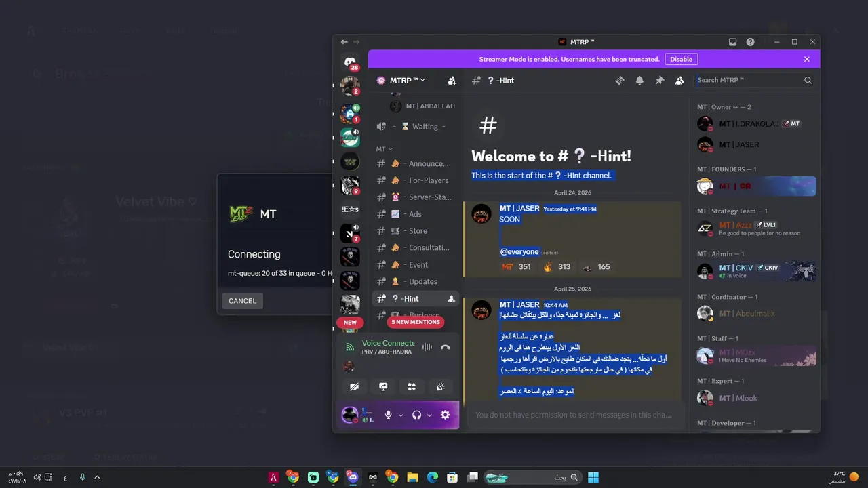Select server icon with badge 28
Screen dimensions: 868x488
(350, 62)
